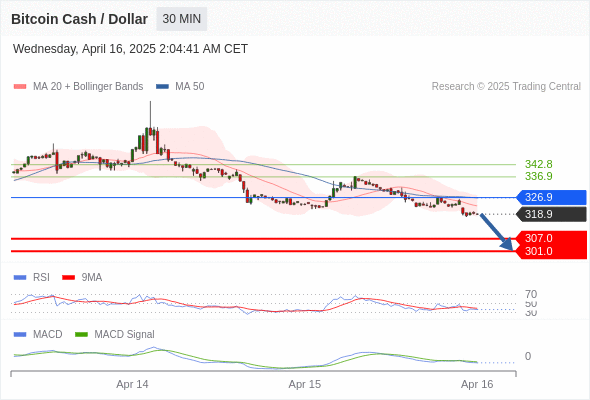Open the Research © 2025 Trading Central credit
Screen dimensions: 590x400
click(x=506, y=87)
